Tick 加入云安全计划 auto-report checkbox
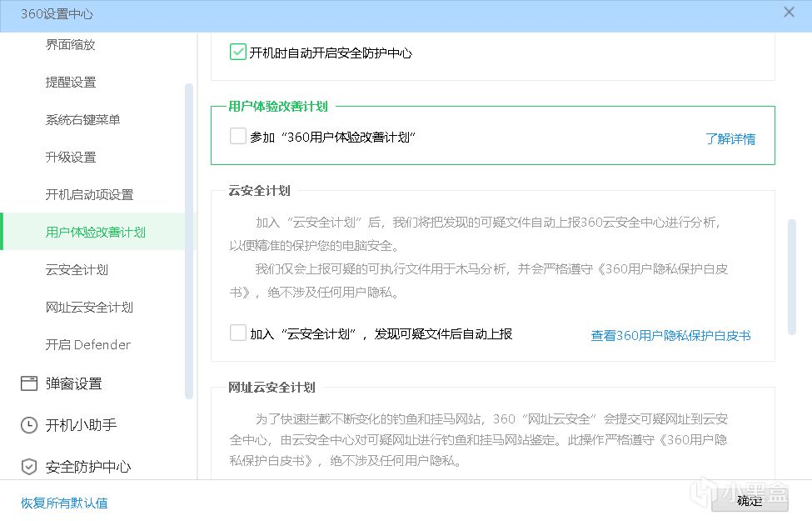This screenshot has height=521, width=812. pos(237,333)
